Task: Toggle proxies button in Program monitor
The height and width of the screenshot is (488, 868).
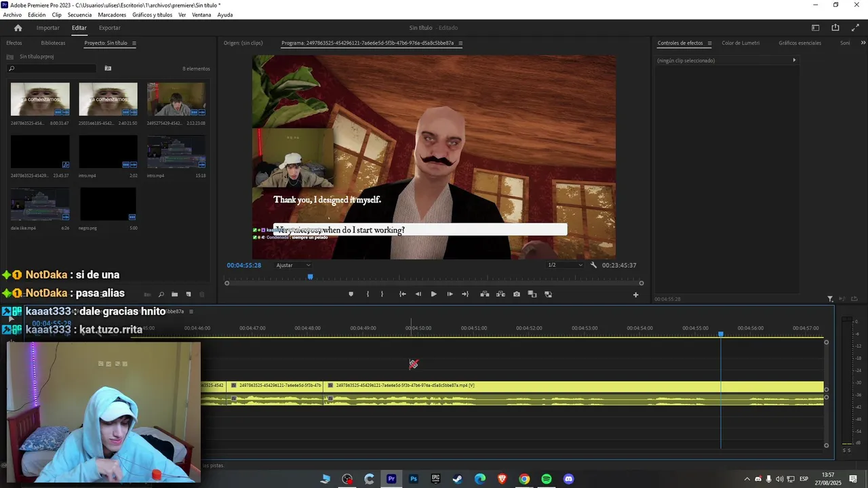Action: [548, 294]
